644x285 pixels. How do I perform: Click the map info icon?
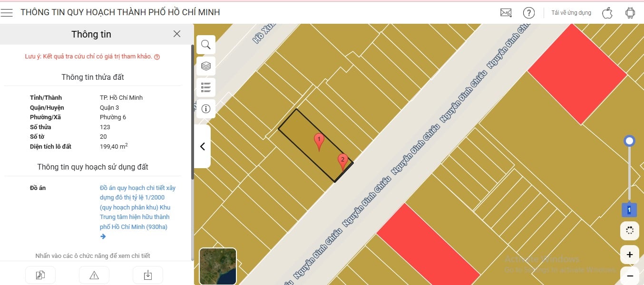[x=206, y=109]
